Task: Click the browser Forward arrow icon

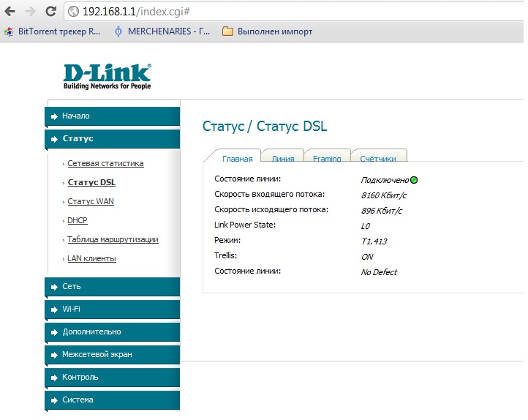Action: tap(30, 12)
